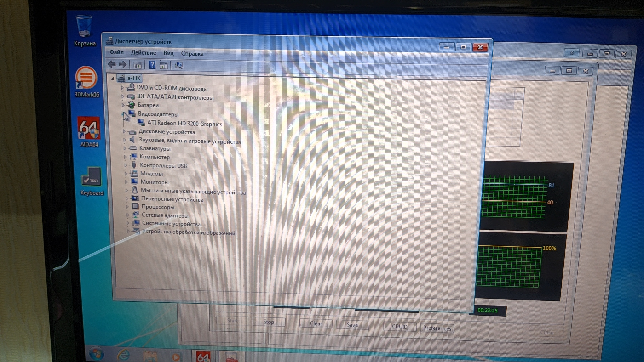Screen dimensions: 644x362
Task: Click the keyboard icon beside Клавиатуры
Action: point(133,148)
